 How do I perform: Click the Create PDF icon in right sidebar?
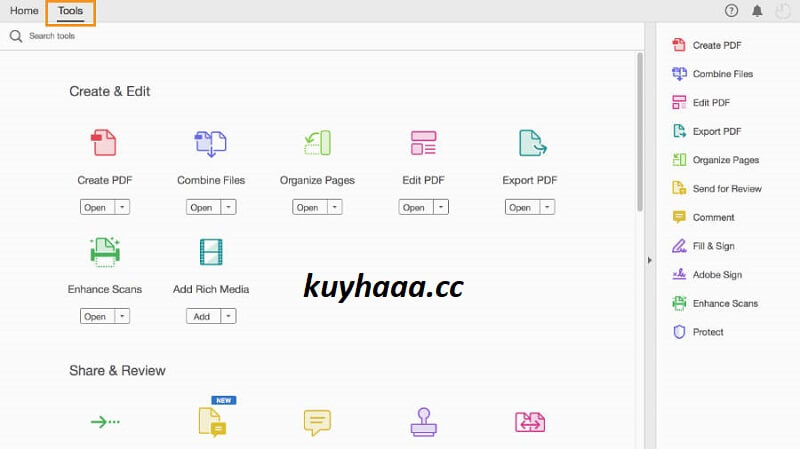[679, 45]
